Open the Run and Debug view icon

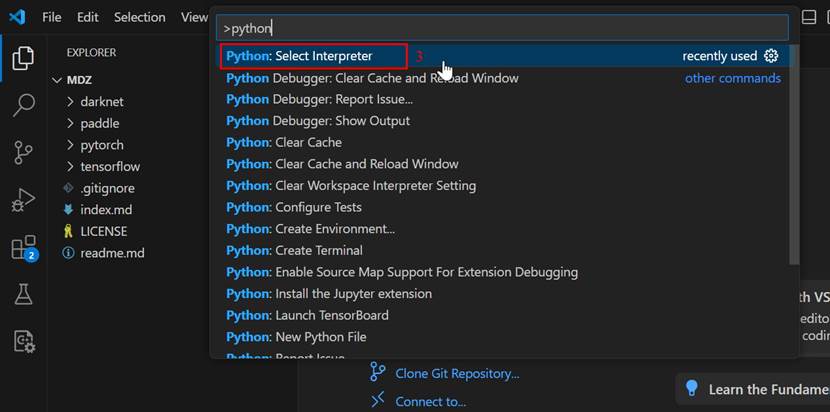(23, 200)
